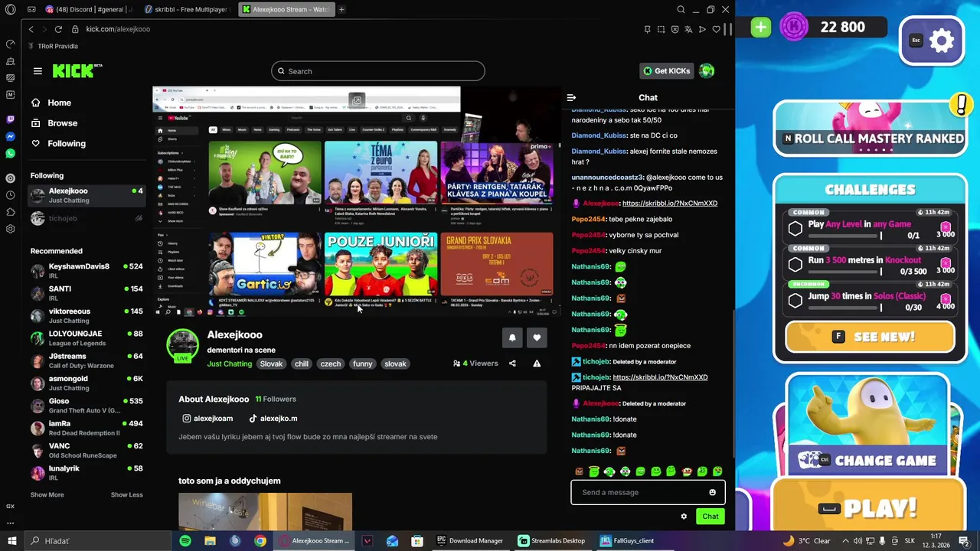Open the Kick hamburger menu
The width and height of the screenshot is (980, 551).
38,71
